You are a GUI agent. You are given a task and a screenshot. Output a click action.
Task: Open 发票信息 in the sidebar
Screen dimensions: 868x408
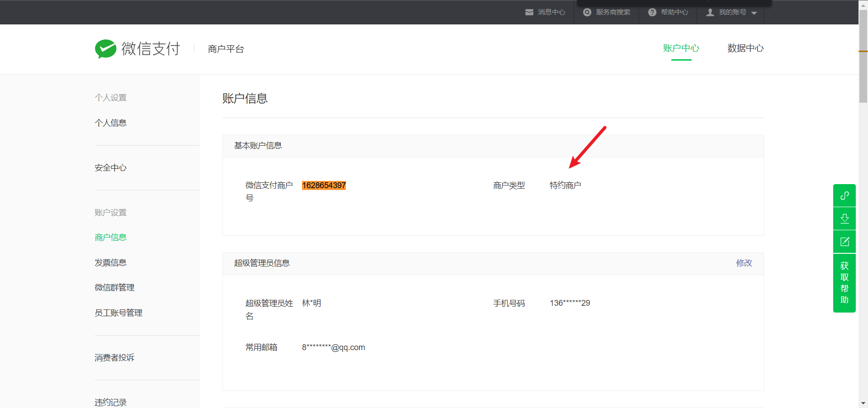111,263
